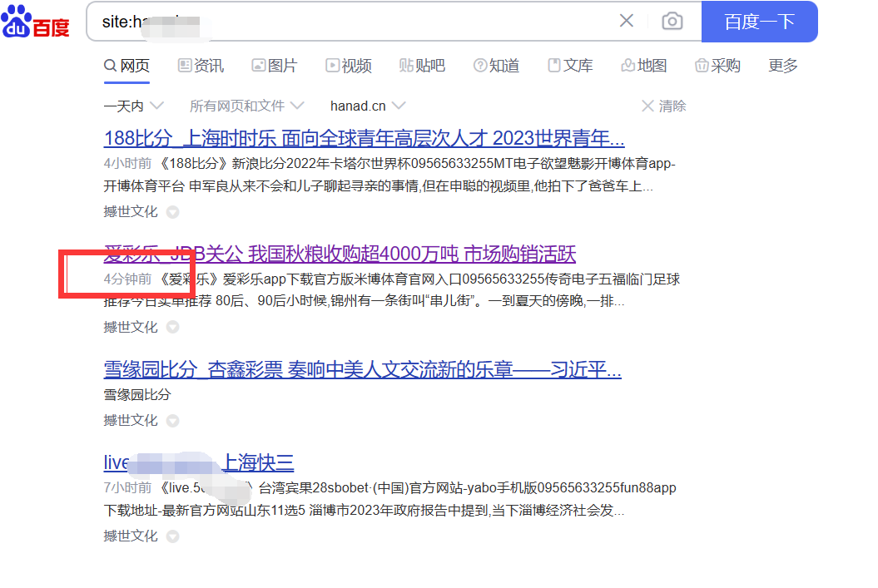Click the Baidu logo
Viewport: 878px width, 588px height.
pos(35,22)
